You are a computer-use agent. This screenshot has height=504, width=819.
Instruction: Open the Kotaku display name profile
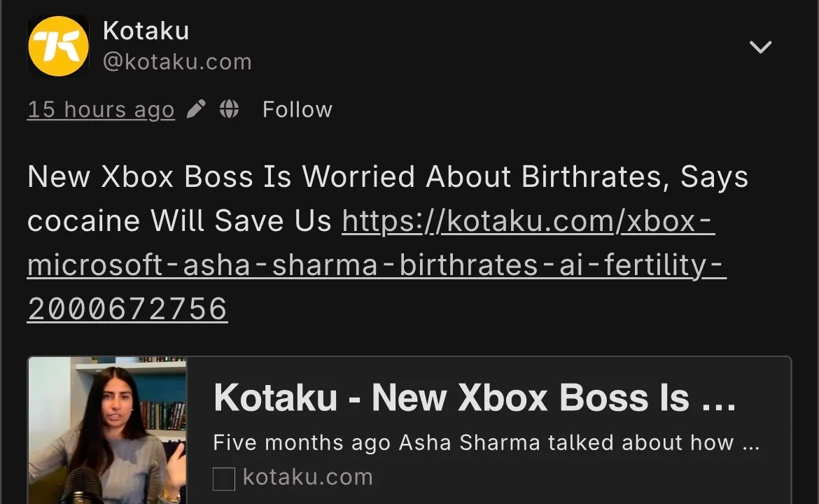[146, 31]
